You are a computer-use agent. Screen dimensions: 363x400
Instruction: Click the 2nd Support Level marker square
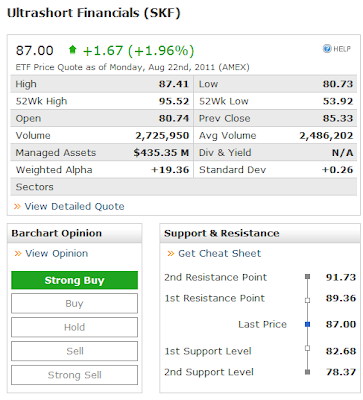tap(307, 372)
